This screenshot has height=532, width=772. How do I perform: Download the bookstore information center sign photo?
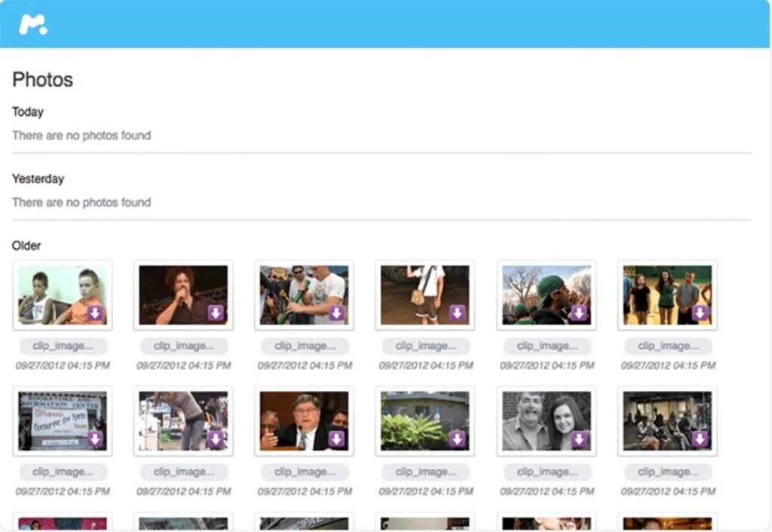click(95, 439)
